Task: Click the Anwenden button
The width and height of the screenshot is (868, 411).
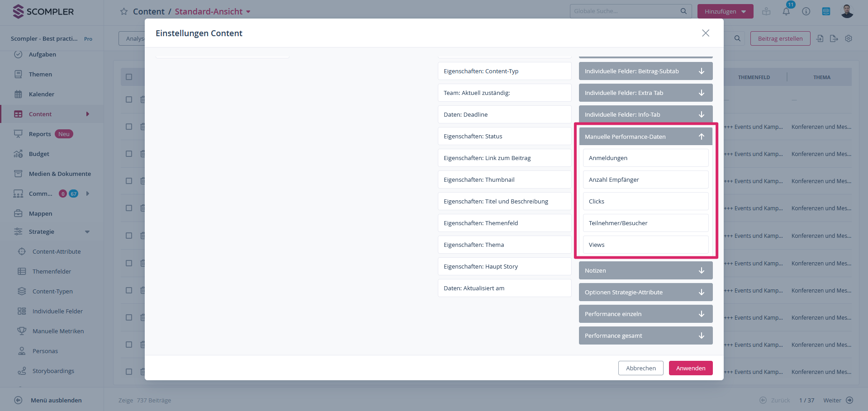Action: tap(690, 368)
